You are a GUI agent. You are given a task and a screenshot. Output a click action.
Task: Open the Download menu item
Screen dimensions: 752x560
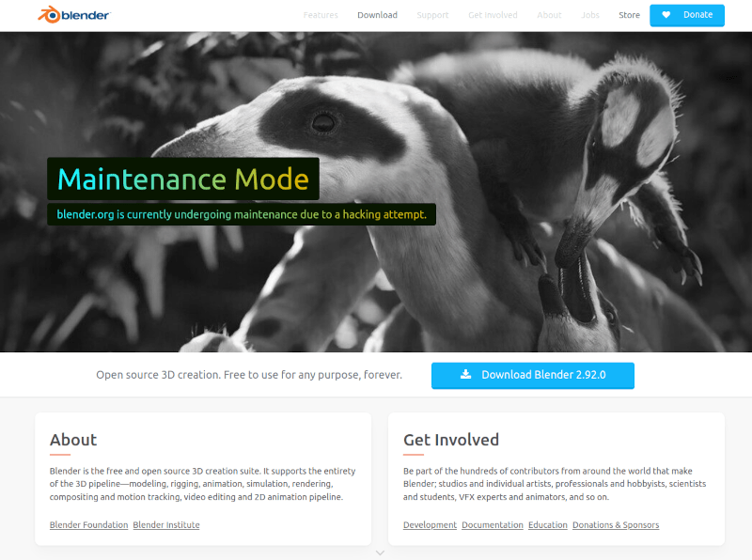(377, 15)
